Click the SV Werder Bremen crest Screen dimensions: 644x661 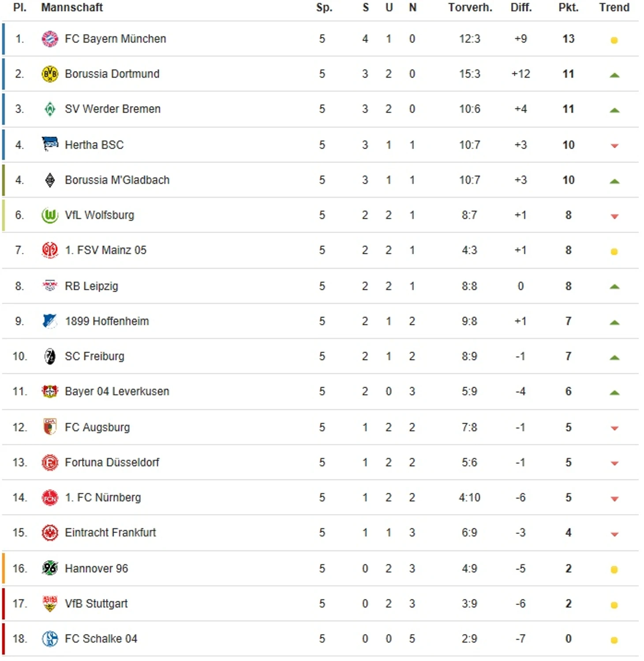click(x=50, y=109)
